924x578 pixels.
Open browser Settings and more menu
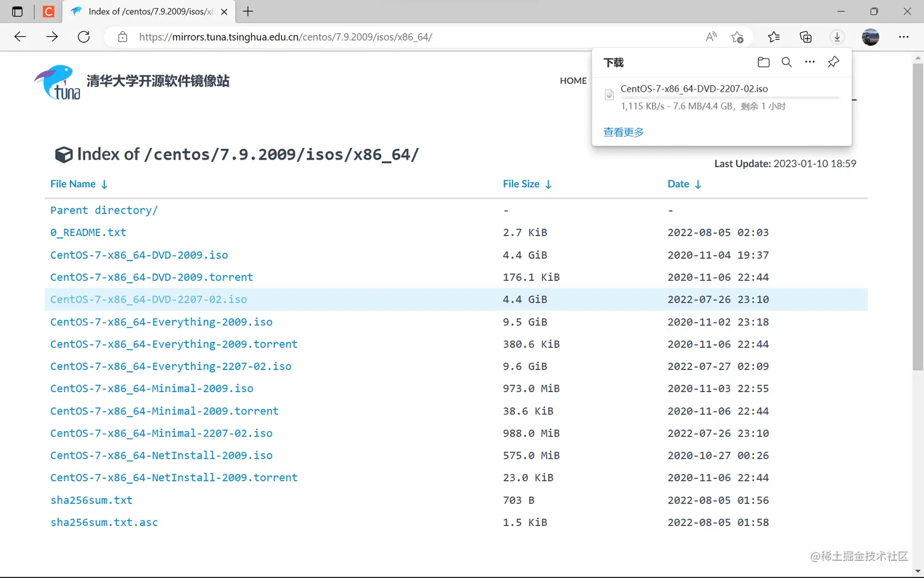tap(904, 37)
